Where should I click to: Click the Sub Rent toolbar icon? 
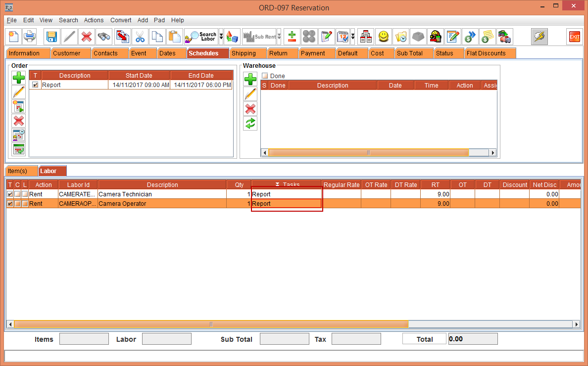click(x=260, y=37)
